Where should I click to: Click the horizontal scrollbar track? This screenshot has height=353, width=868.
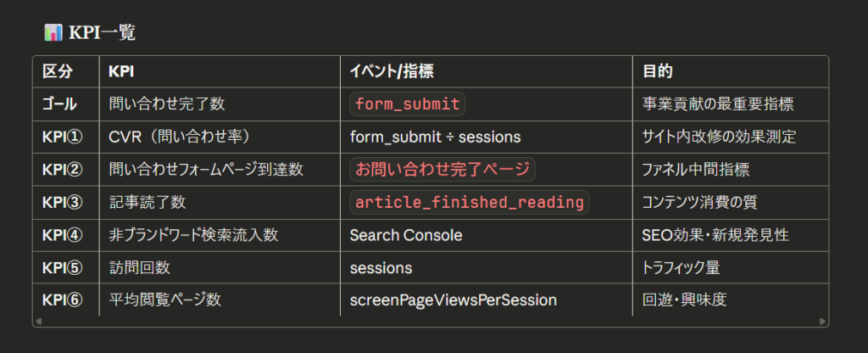tap(430, 322)
